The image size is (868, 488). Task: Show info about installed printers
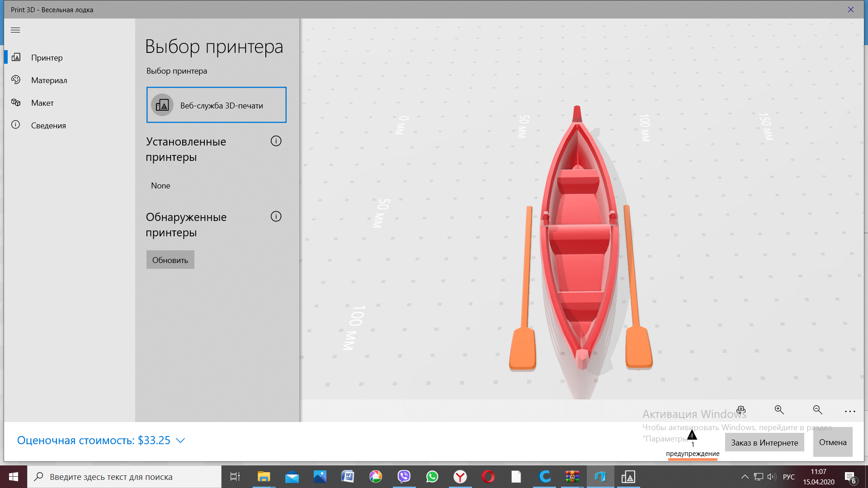(x=276, y=141)
